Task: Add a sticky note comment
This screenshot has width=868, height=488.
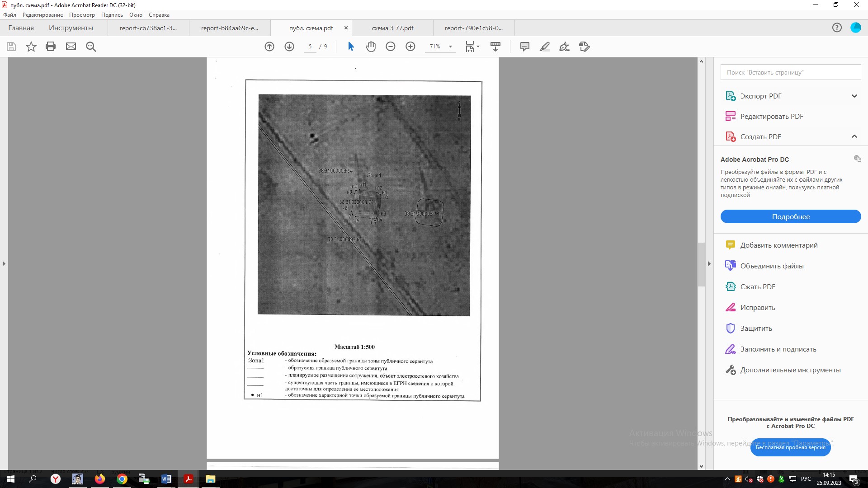Action: [525, 47]
